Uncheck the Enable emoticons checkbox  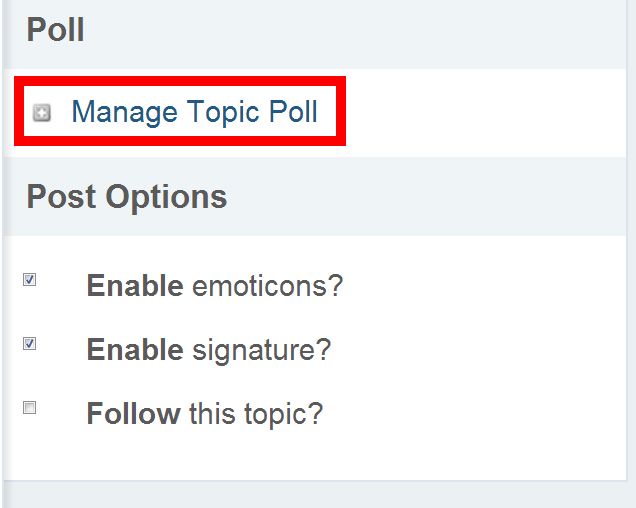(x=29, y=280)
